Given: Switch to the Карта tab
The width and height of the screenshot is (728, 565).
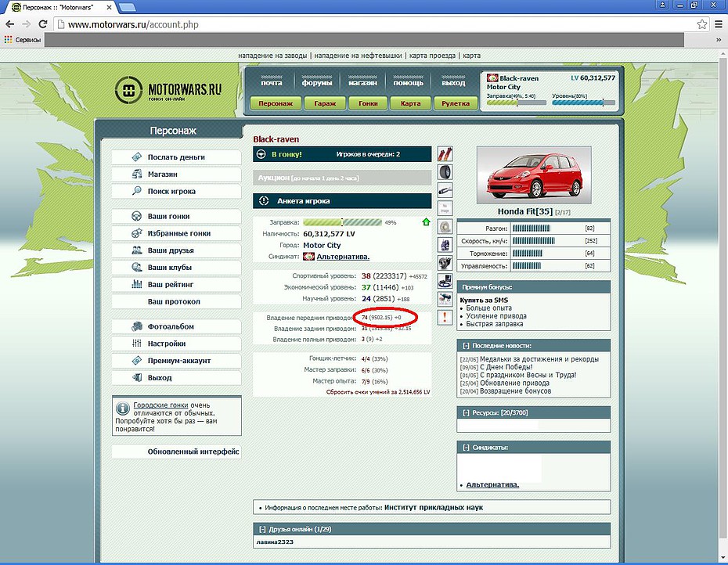Looking at the screenshot, I should tap(410, 103).
